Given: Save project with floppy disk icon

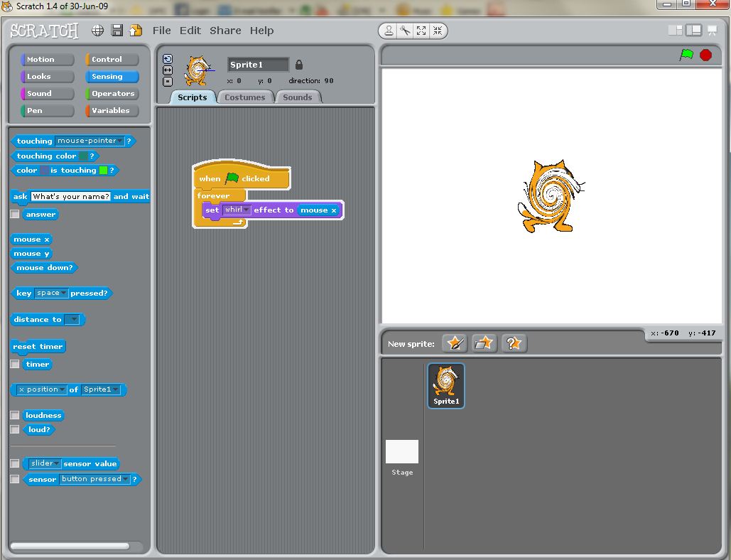Looking at the screenshot, I should pyautogui.click(x=117, y=31).
